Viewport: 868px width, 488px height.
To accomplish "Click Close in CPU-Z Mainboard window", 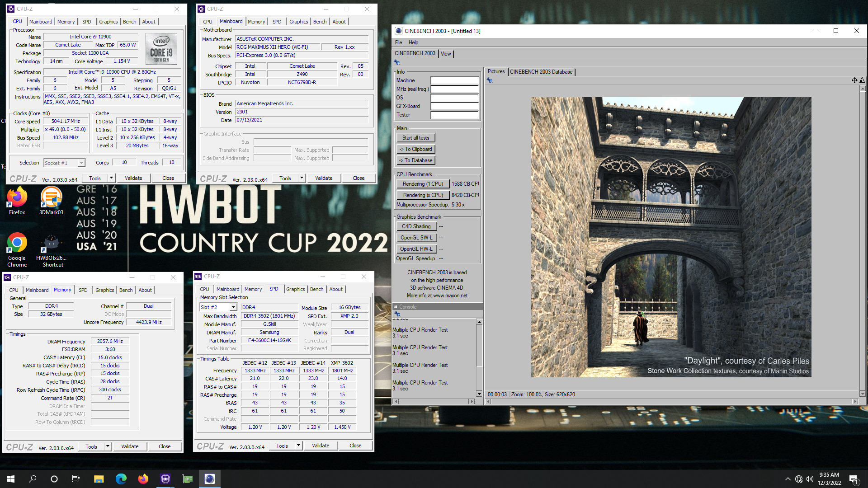I will click(359, 178).
